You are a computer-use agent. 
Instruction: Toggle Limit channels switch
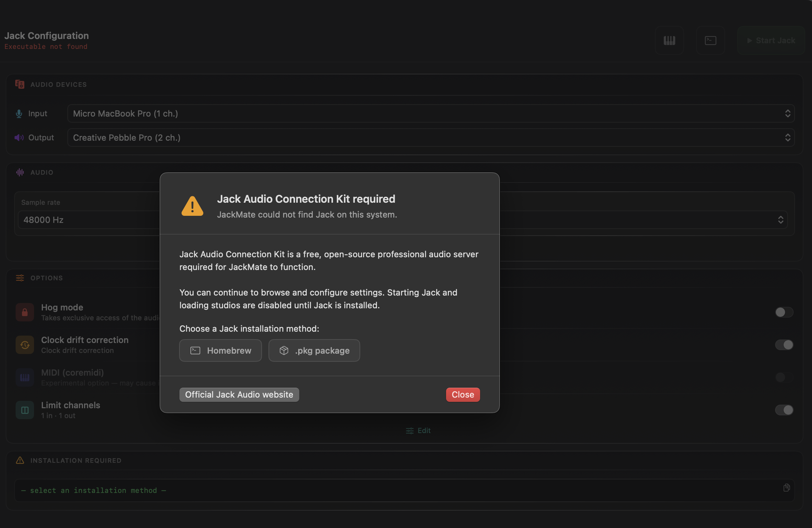click(x=784, y=410)
